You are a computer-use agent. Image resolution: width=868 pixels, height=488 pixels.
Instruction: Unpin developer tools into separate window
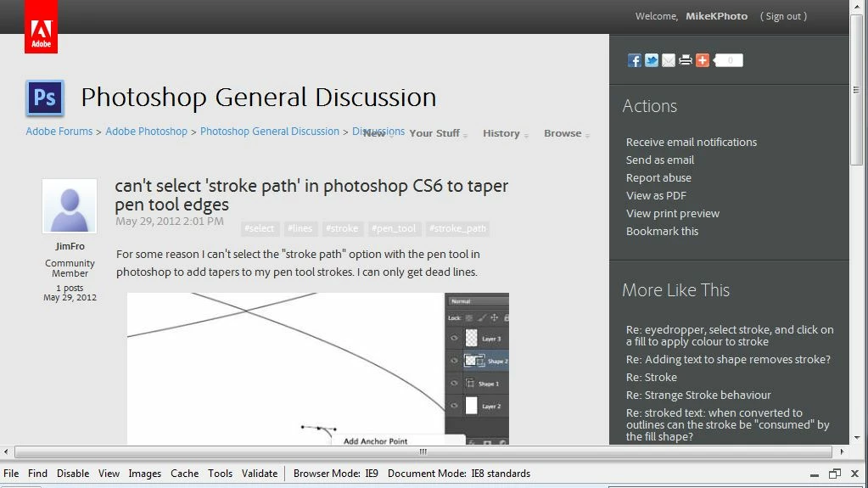click(835, 474)
